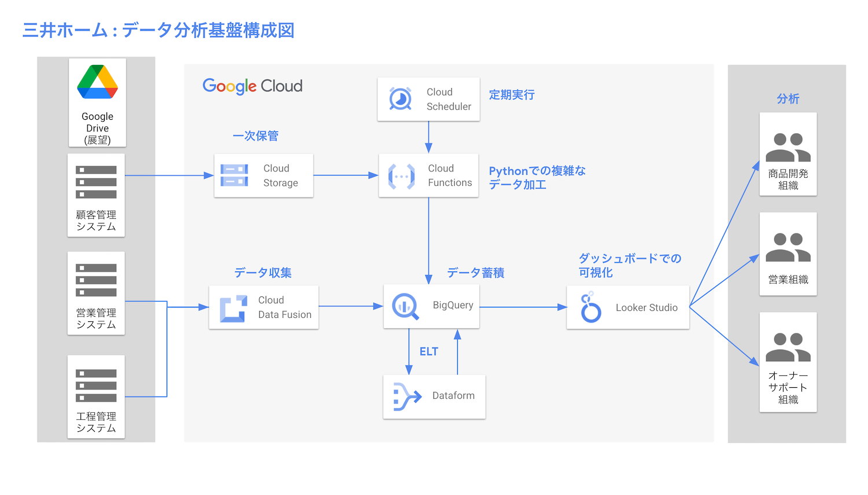Click the Cloud Functions text label
Screen dimensions: 868x495
pyautogui.click(x=450, y=175)
